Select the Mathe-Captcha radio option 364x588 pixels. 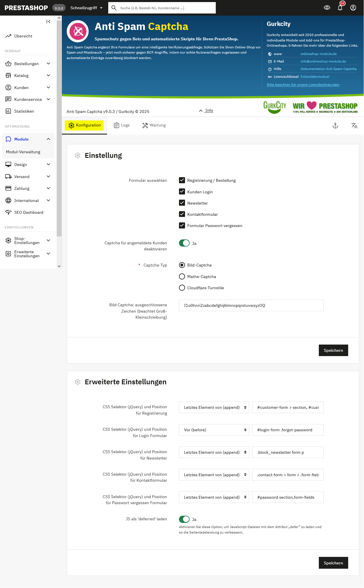coord(182,277)
